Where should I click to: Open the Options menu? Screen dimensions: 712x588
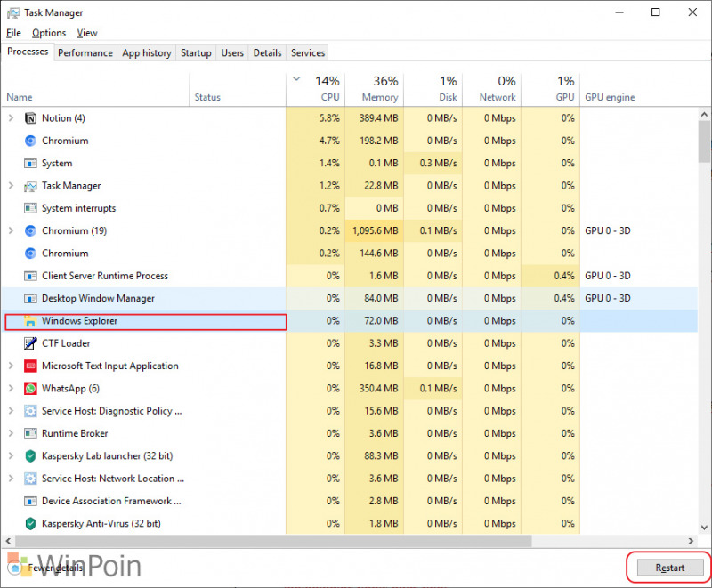coord(49,33)
